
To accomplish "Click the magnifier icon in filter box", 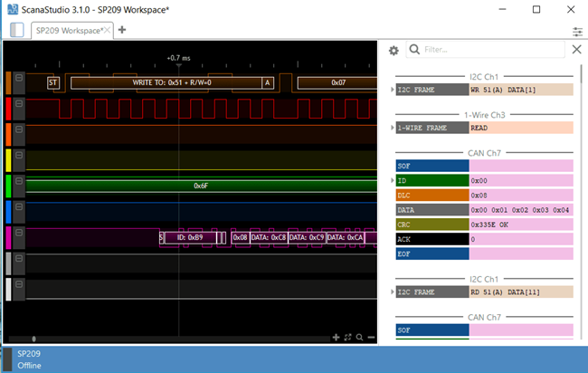I will click(414, 49).
